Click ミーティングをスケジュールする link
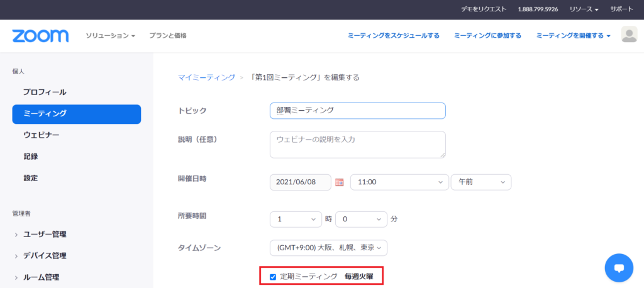The height and width of the screenshot is (288, 644). (394, 36)
